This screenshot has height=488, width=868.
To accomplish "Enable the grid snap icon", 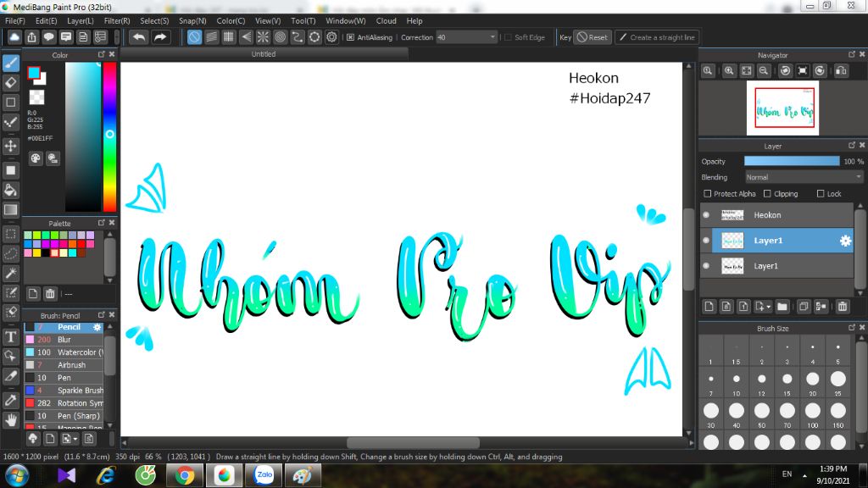I will [x=229, y=37].
